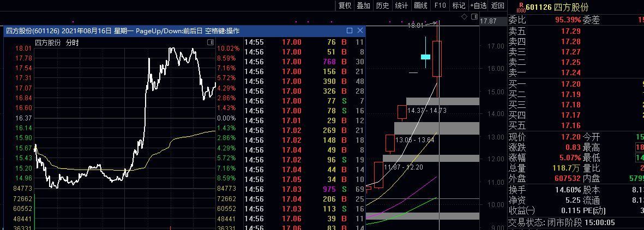
Task: Click the R1000 margin trading badge icon
Action: [x=520, y=7]
